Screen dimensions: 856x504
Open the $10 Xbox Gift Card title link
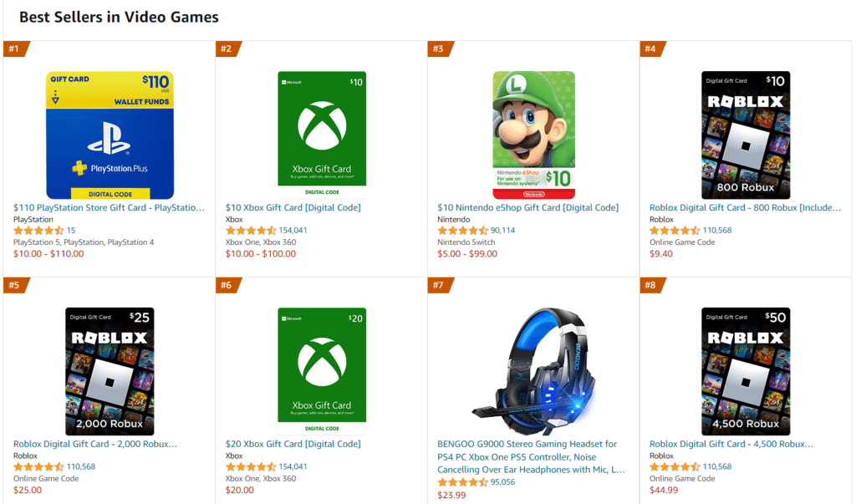click(293, 207)
